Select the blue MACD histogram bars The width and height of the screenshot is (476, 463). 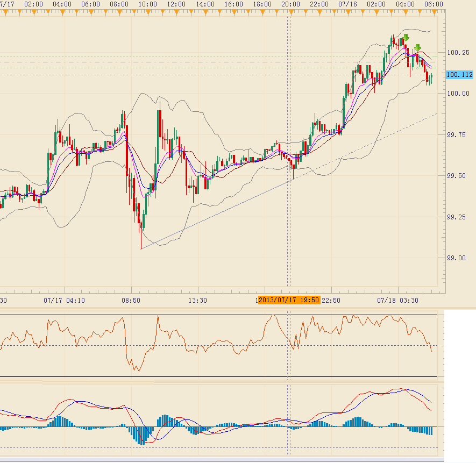pos(216,429)
